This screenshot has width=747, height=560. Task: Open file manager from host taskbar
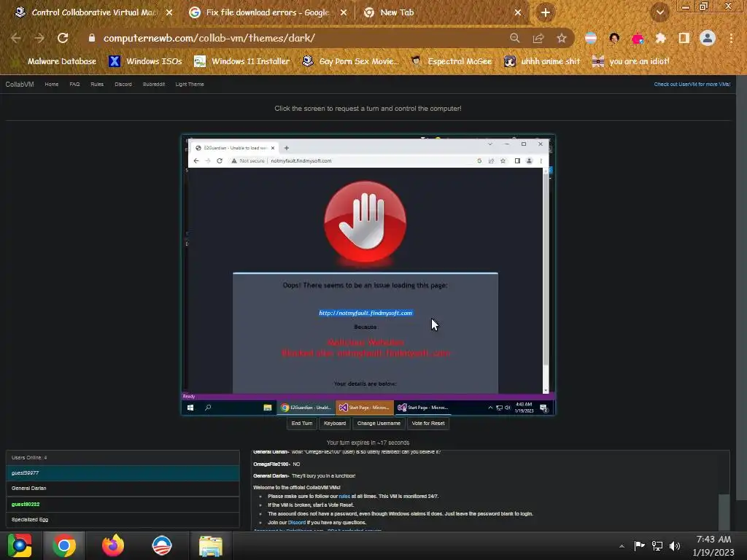pyautogui.click(x=210, y=545)
